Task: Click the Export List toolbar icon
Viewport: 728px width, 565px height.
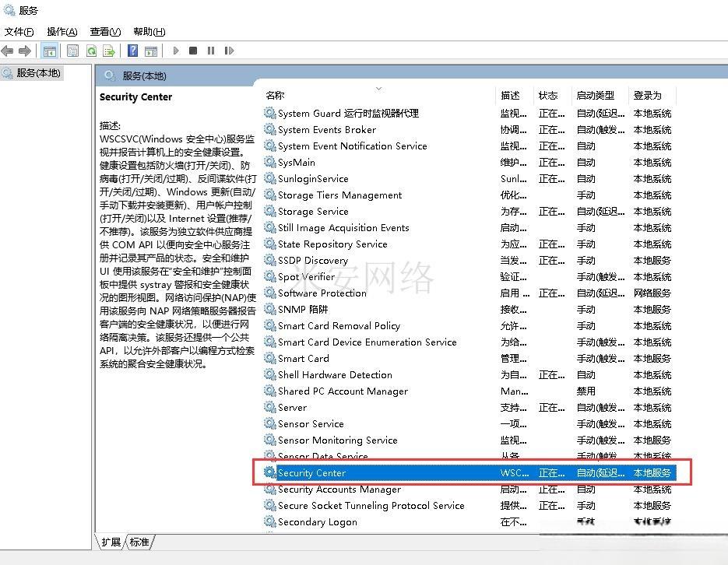Action: pos(109,51)
